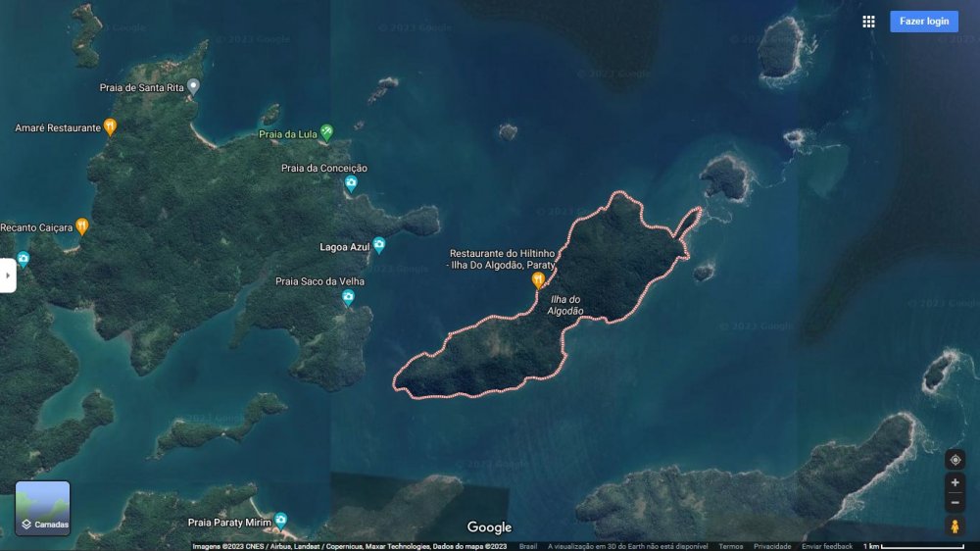Click Praia Paraty Mirim marker icon
Image resolution: width=980 pixels, height=551 pixels.
(280, 520)
